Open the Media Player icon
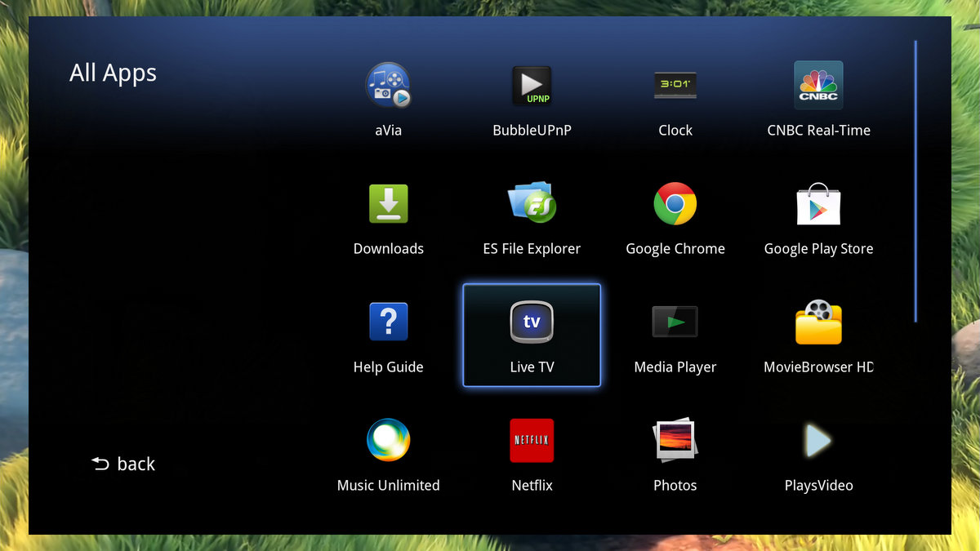This screenshot has height=551, width=980. pos(675,322)
